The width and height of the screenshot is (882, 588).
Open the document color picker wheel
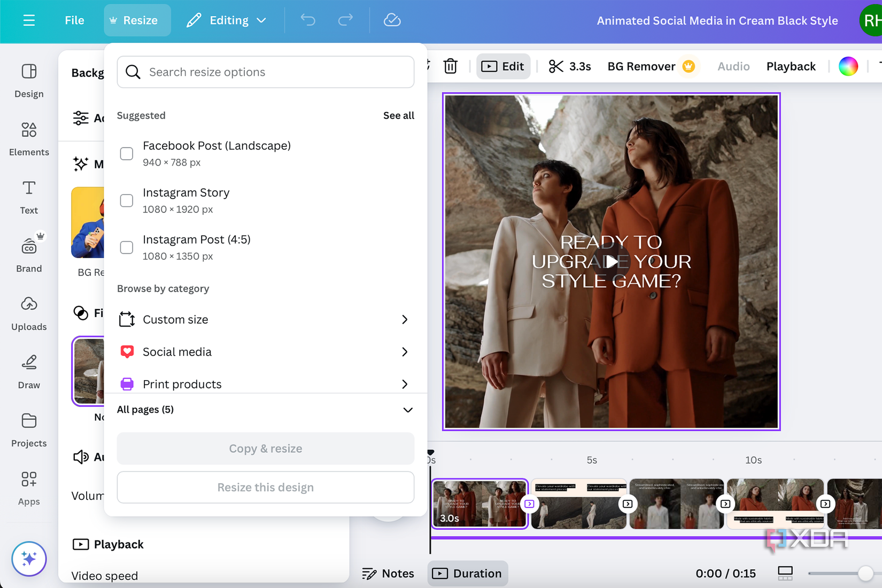click(x=848, y=66)
